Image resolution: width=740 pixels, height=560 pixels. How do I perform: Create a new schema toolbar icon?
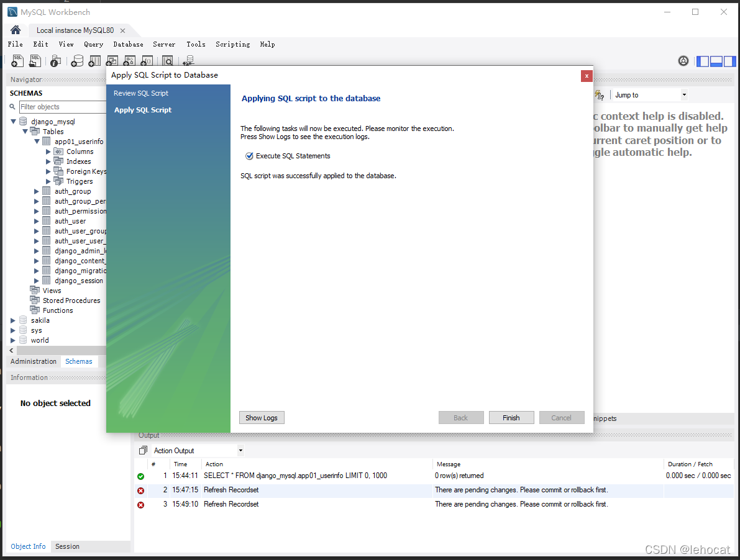tap(77, 61)
